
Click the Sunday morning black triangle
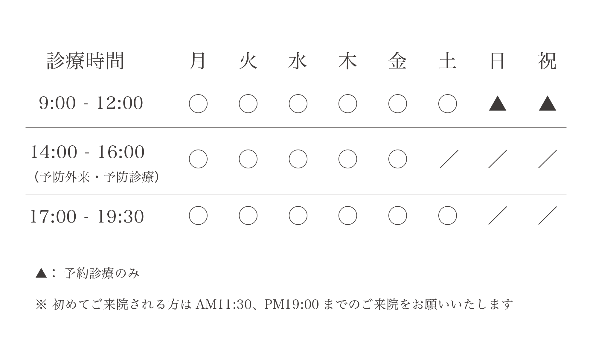pos(498,103)
